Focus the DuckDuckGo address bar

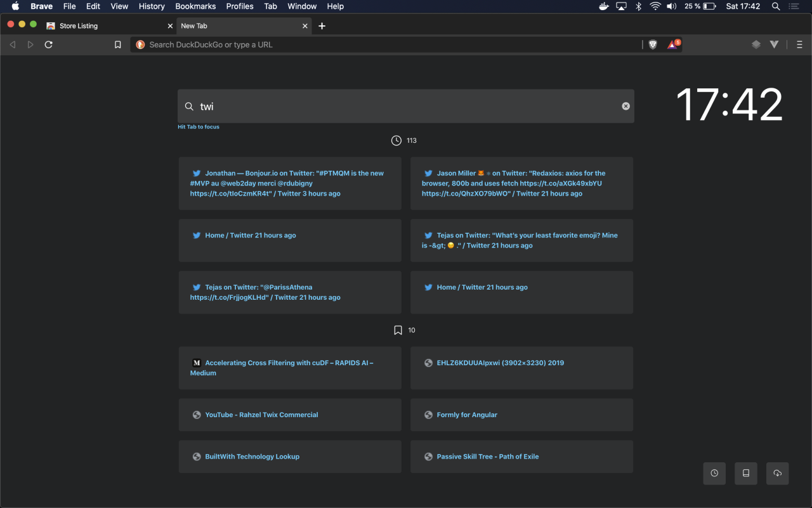(387, 44)
